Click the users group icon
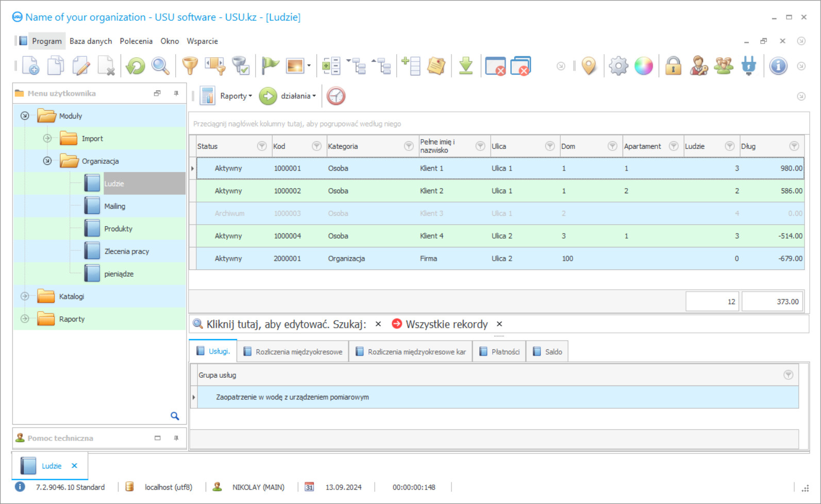This screenshot has height=504, width=821. [724, 66]
